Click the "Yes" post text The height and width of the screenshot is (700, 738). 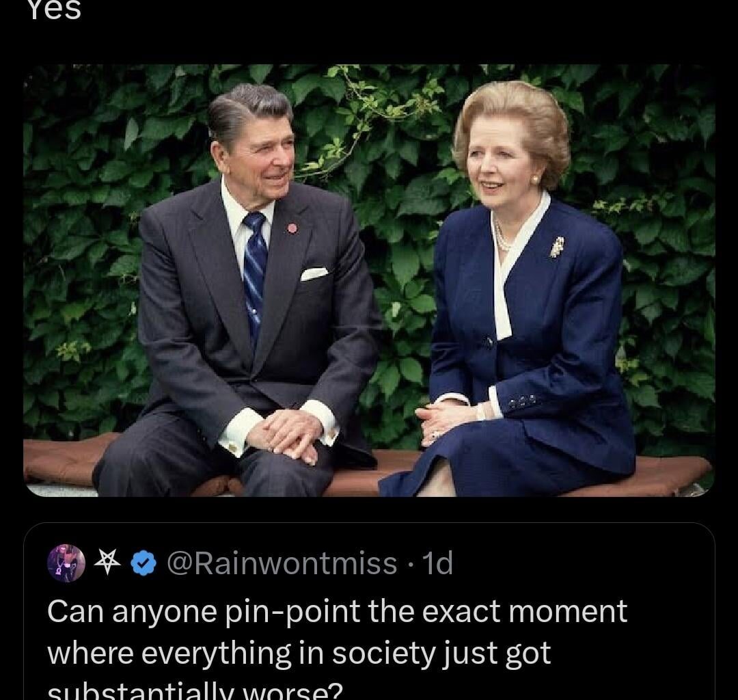[x=55, y=10]
